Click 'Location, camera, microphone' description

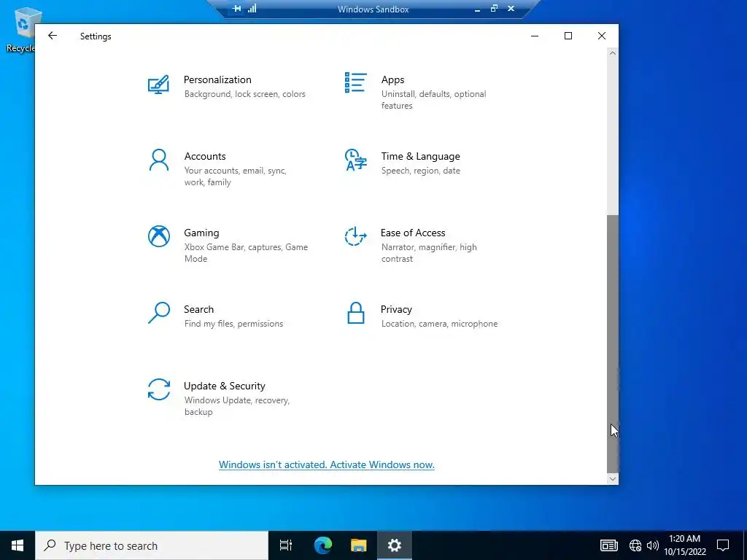click(439, 324)
